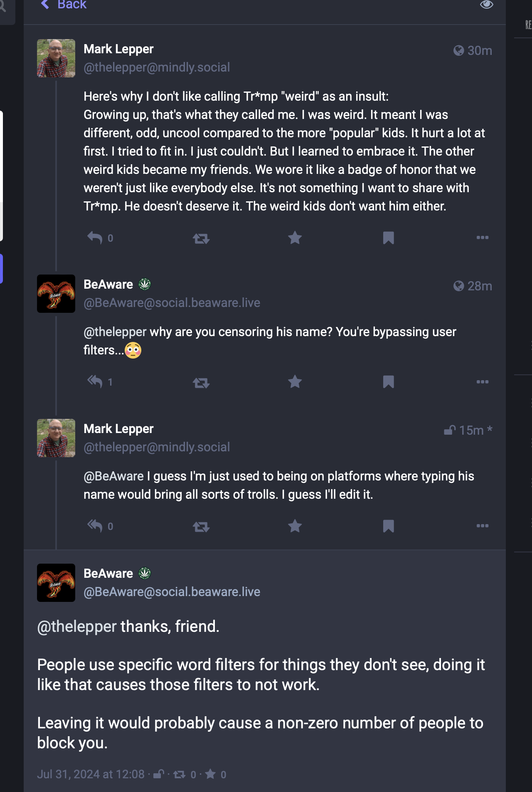
Task: Favourite BeAware's 28m post
Action: 295,382
